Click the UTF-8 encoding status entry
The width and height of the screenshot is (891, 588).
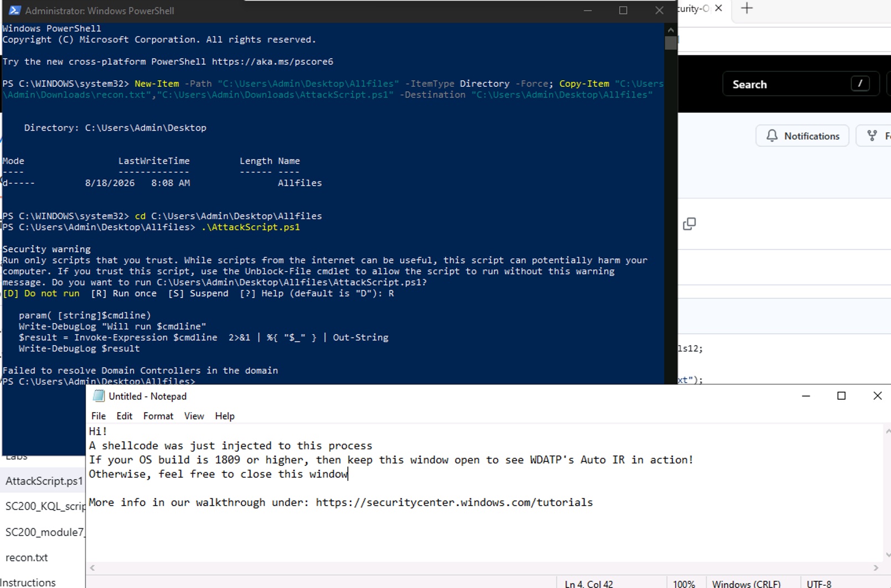pyautogui.click(x=819, y=584)
